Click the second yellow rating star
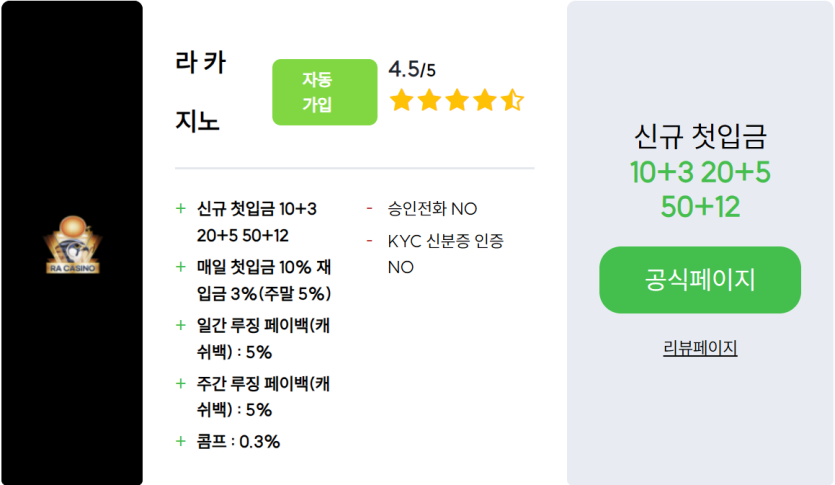 click(429, 100)
